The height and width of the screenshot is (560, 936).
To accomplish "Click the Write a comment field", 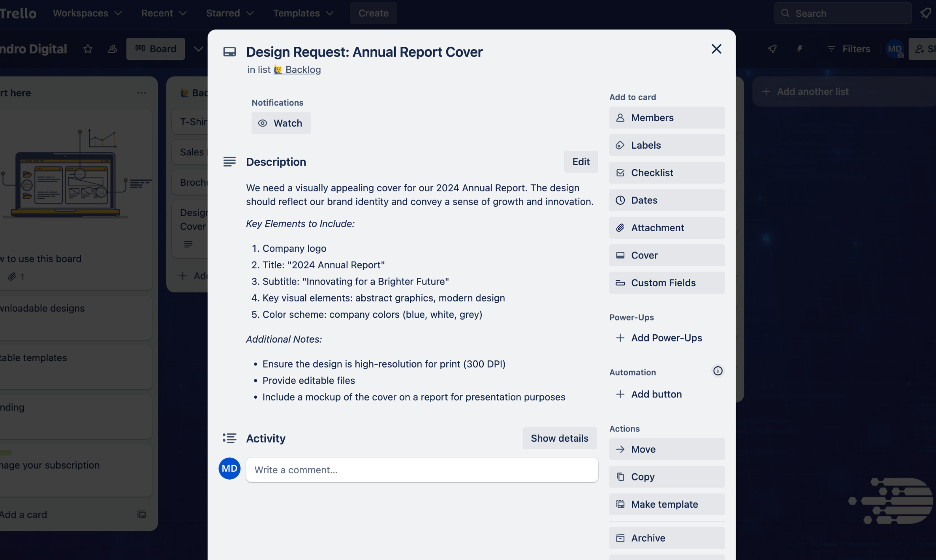I will click(x=422, y=470).
